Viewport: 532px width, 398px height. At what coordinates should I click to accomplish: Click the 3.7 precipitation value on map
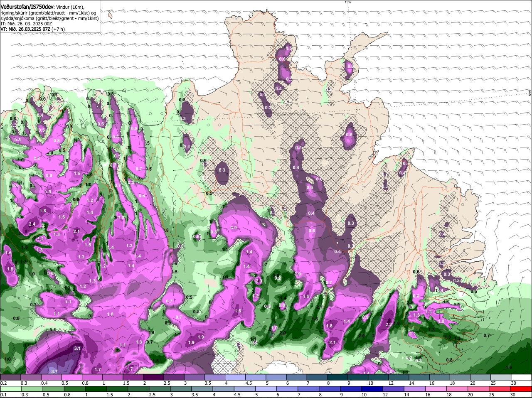(54, 371)
